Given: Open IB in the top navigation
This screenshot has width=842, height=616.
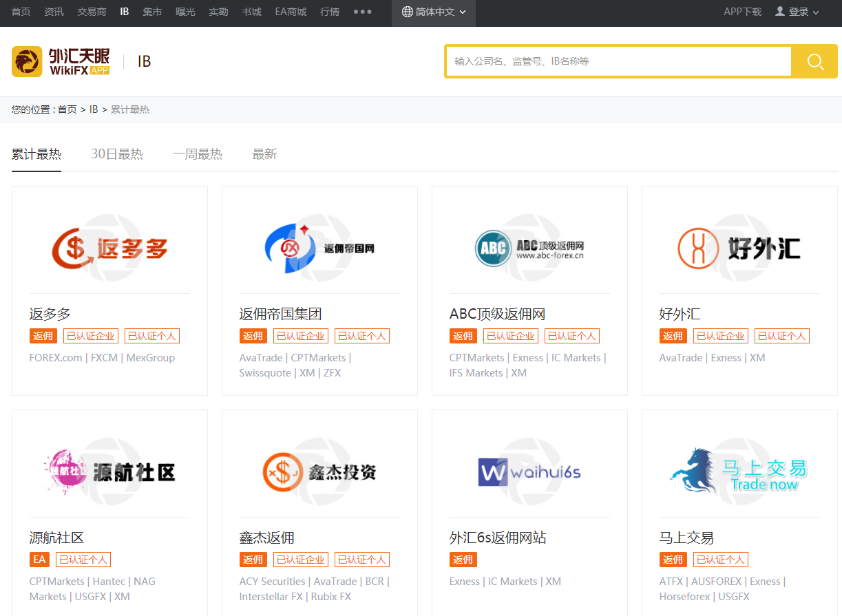Looking at the screenshot, I should [125, 12].
